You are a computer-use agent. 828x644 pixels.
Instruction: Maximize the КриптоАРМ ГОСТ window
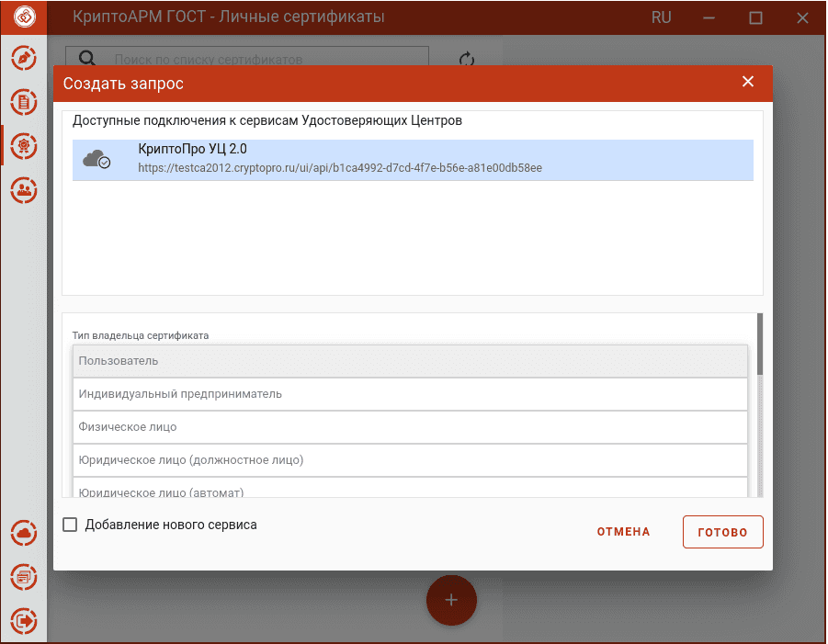[x=755, y=18]
